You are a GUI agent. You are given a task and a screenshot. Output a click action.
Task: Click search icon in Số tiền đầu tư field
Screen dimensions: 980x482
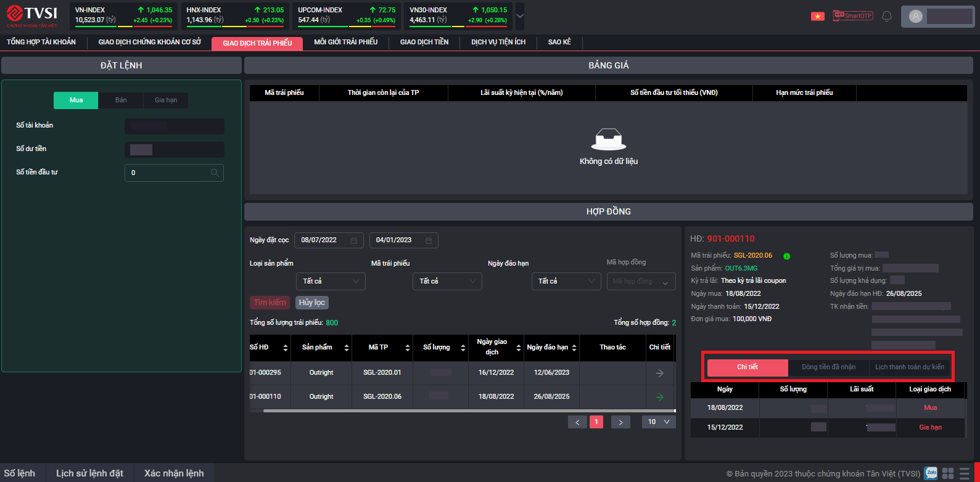click(215, 173)
